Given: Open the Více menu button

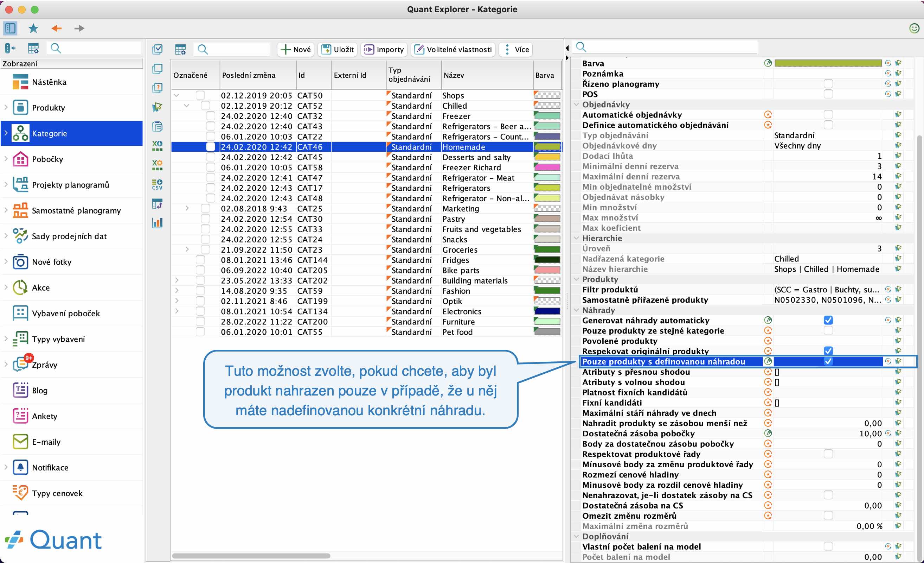Looking at the screenshot, I should 516,50.
